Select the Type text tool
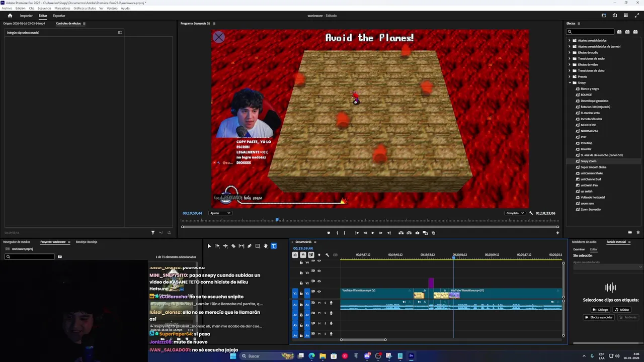This screenshot has height=362, width=644. (x=274, y=246)
